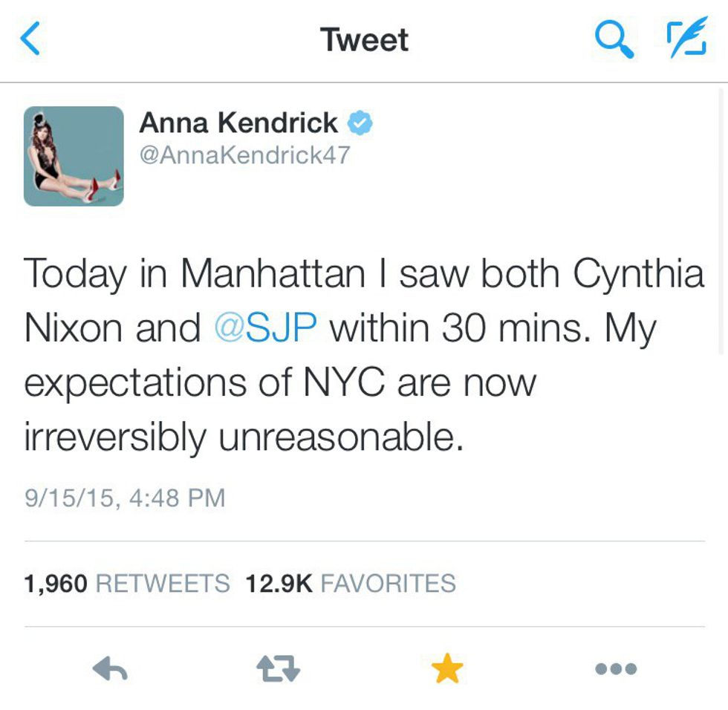Screen dimensions: 728x710
Task: Tap the word Manhattan in the tweet
Action: (273, 274)
